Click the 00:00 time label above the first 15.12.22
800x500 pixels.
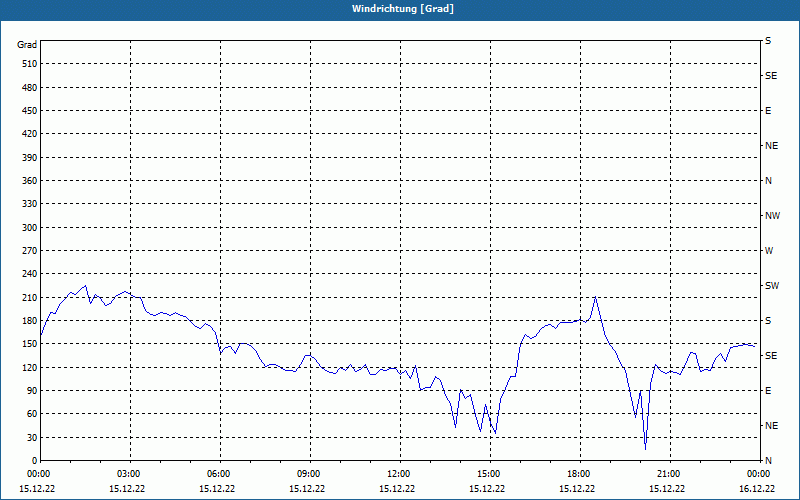coord(38,474)
